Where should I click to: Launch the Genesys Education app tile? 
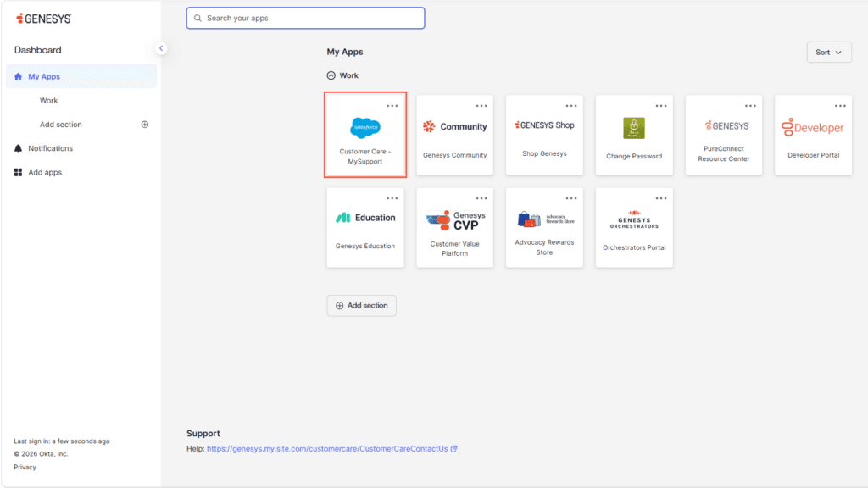click(365, 227)
